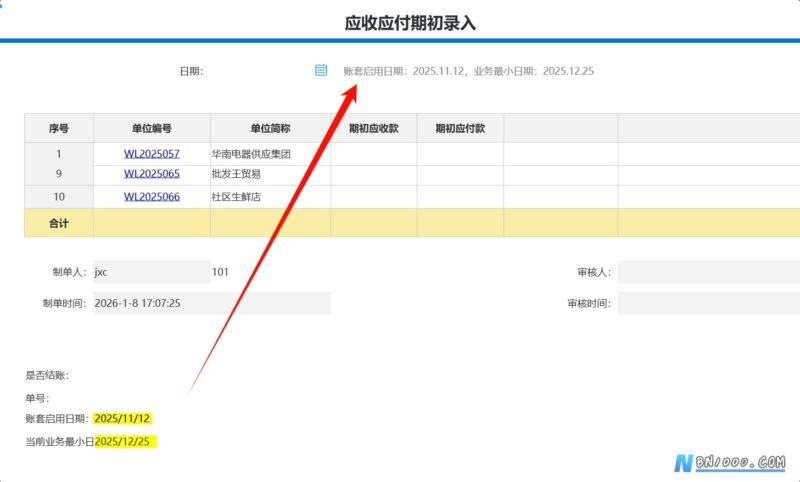Click 期初应付款 cell for 华南电器供应集团

(x=460, y=154)
